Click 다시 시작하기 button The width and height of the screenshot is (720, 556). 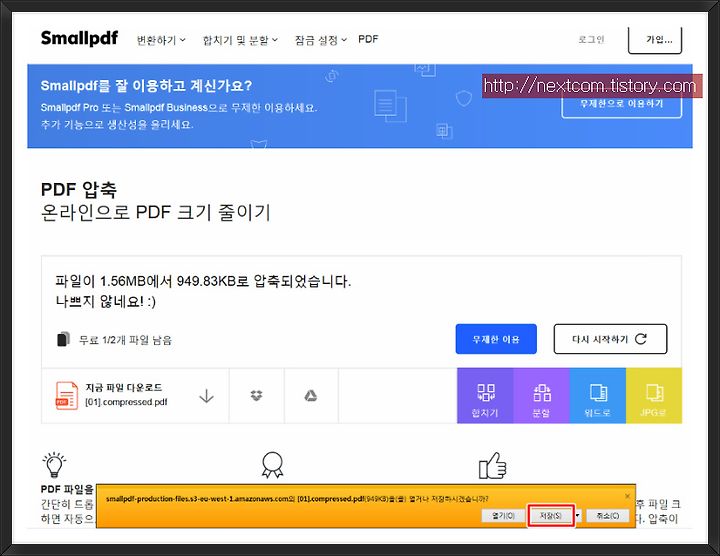point(610,339)
